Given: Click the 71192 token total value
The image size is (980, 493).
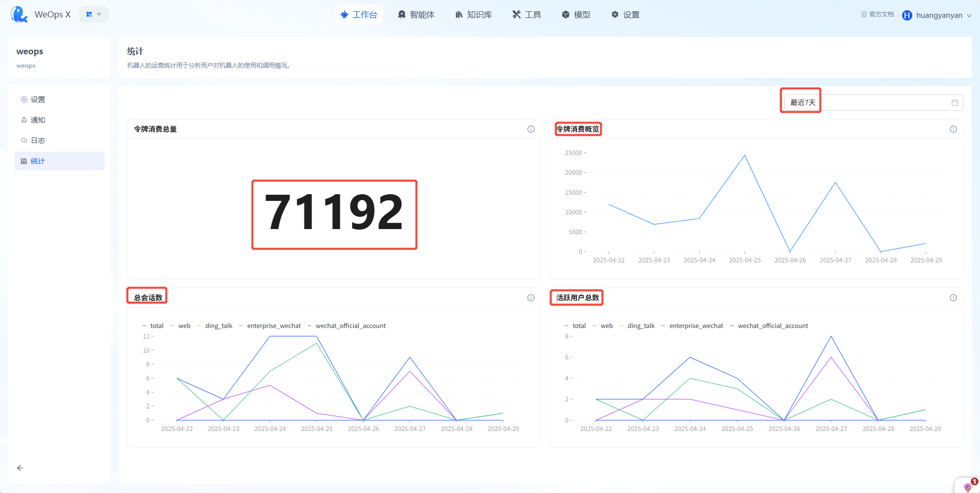Looking at the screenshot, I should pos(334,213).
